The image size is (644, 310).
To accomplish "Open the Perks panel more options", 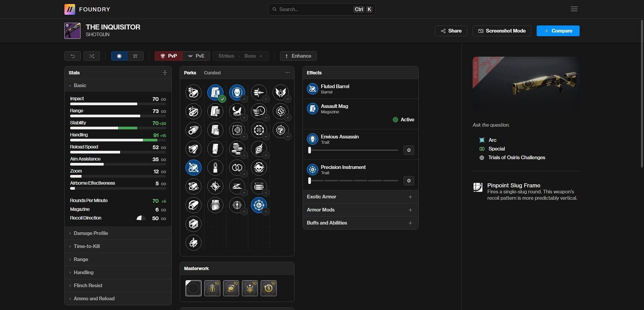I will [287, 73].
